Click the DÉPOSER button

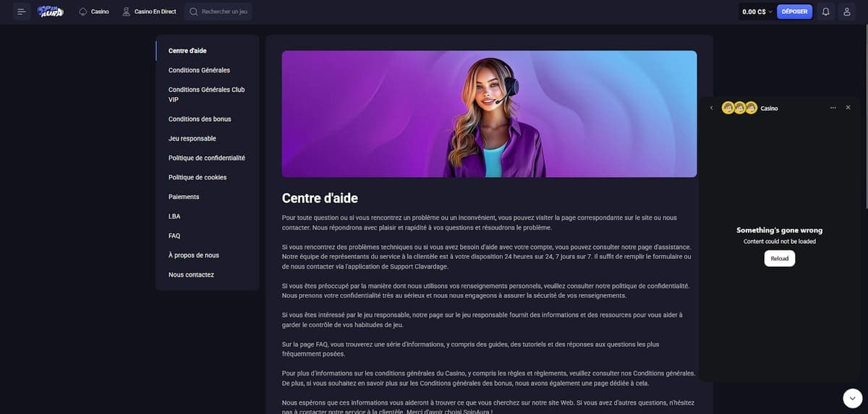tap(794, 12)
